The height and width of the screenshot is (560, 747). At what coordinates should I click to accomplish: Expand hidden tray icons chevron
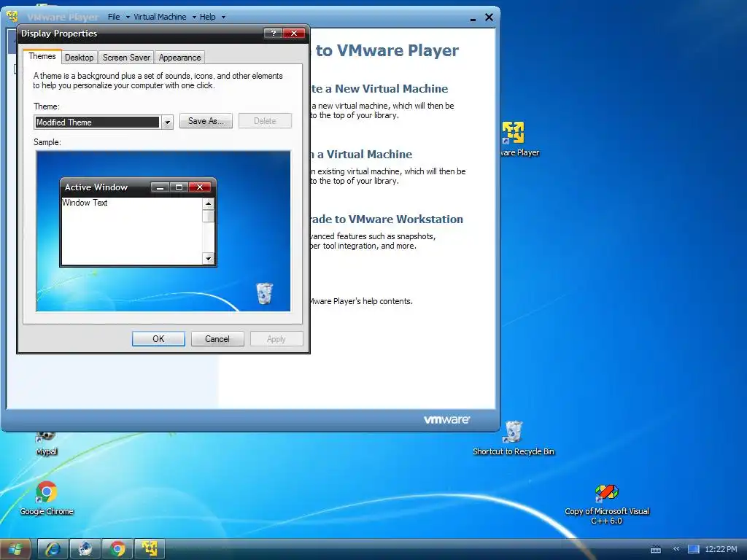676,549
